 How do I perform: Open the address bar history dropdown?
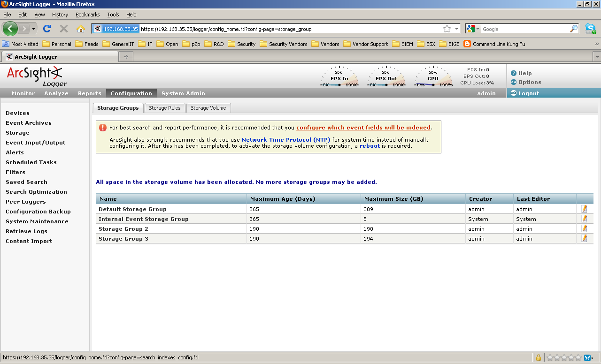457,29
